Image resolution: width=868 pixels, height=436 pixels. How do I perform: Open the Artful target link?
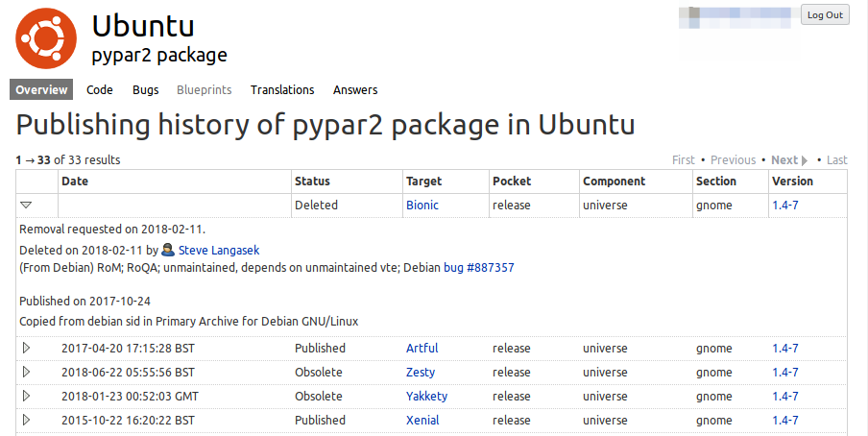(422, 348)
